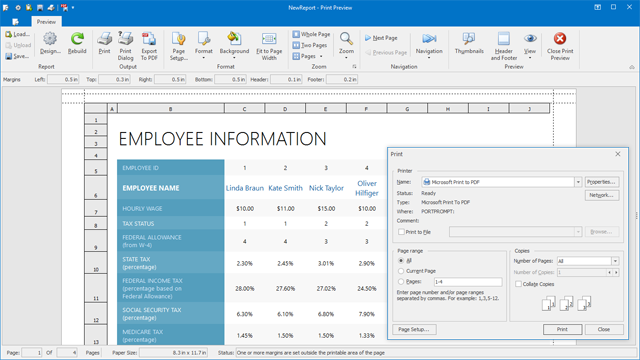This screenshot has height=360, width=640.
Task: Select Two Pages zoom option
Action: coord(310,45)
